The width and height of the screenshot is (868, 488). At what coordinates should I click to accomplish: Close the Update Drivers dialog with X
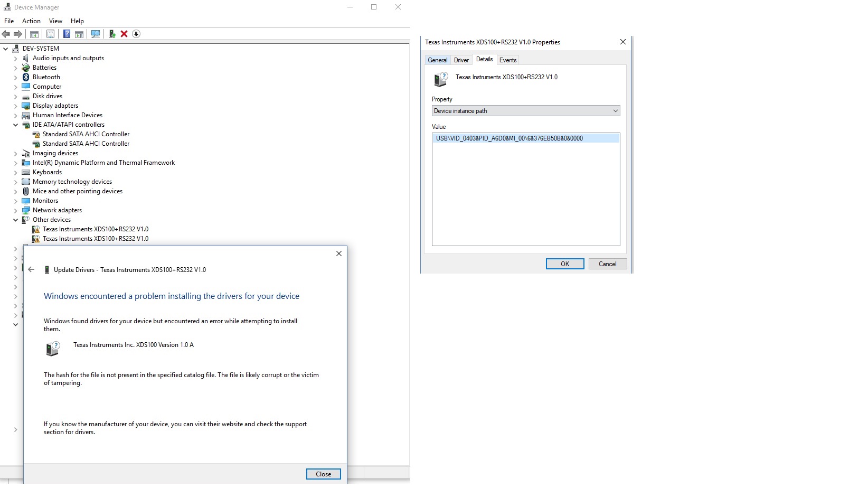(x=339, y=254)
